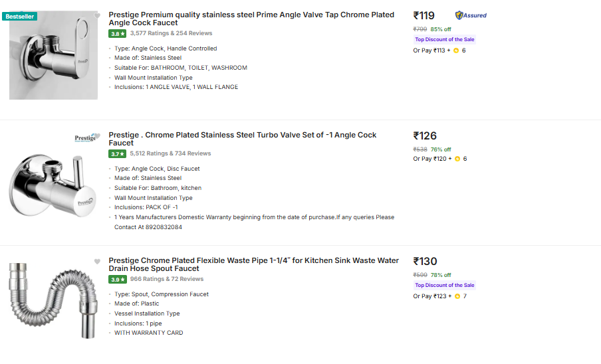This screenshot has width=601, height=364.
Task: Click the Bestseller badge on first product
Action: click(20, 16)
